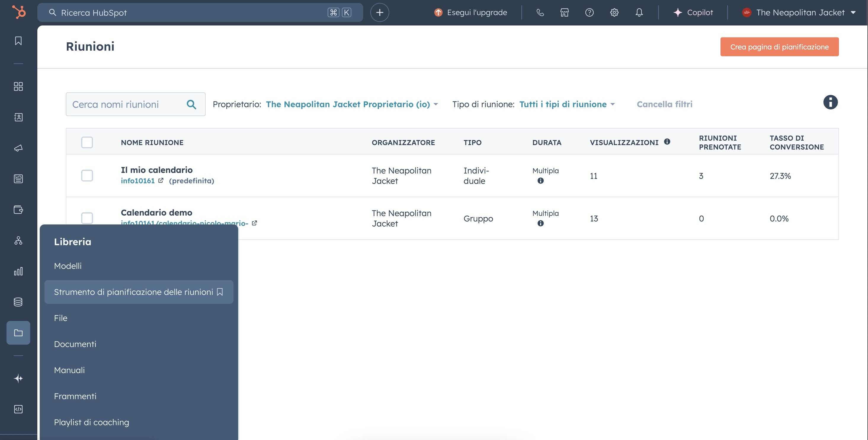Open the Development code sidebar icon

click(x=18, y=409)
